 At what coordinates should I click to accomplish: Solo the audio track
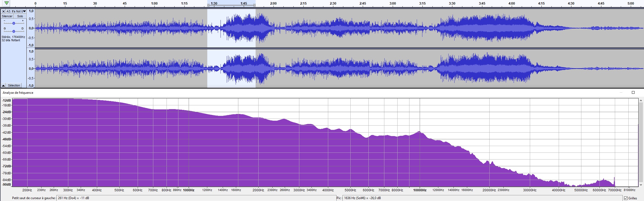pos(20,16)
